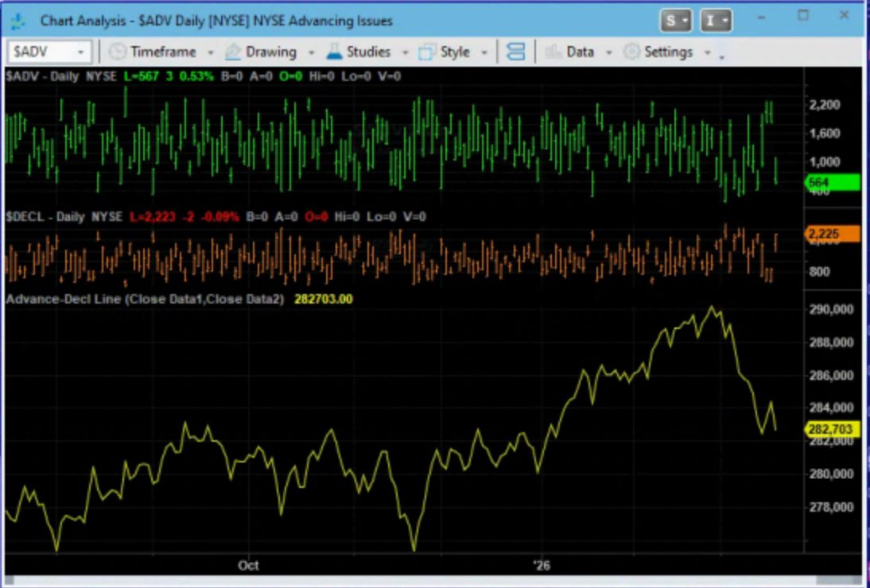Click the yellow 282,703 price marker

[833, 429]
